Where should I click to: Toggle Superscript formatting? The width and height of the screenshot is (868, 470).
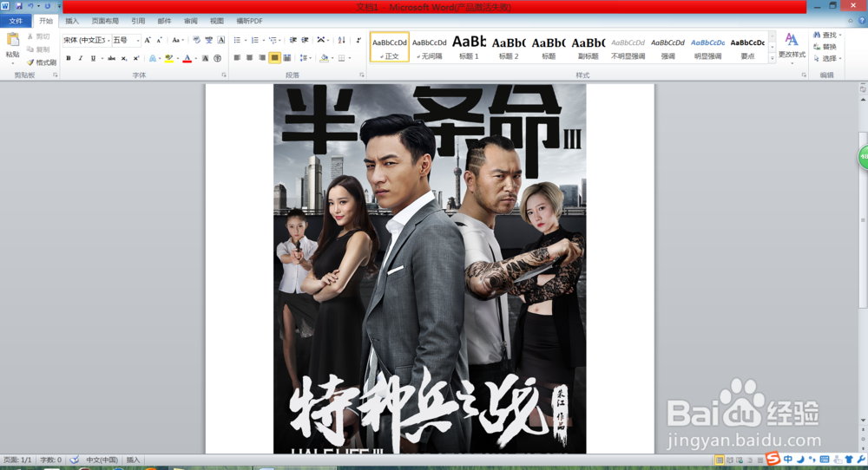coord(136,58)
